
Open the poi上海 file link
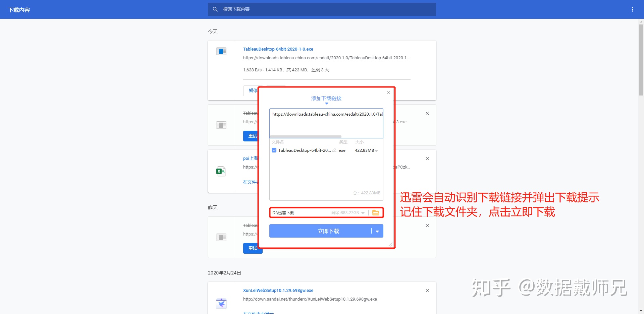tap(251, 159)
